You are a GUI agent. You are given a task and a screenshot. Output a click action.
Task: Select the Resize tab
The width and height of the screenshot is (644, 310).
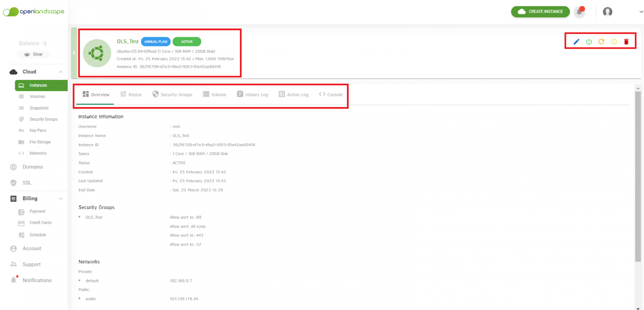[131, 94]
